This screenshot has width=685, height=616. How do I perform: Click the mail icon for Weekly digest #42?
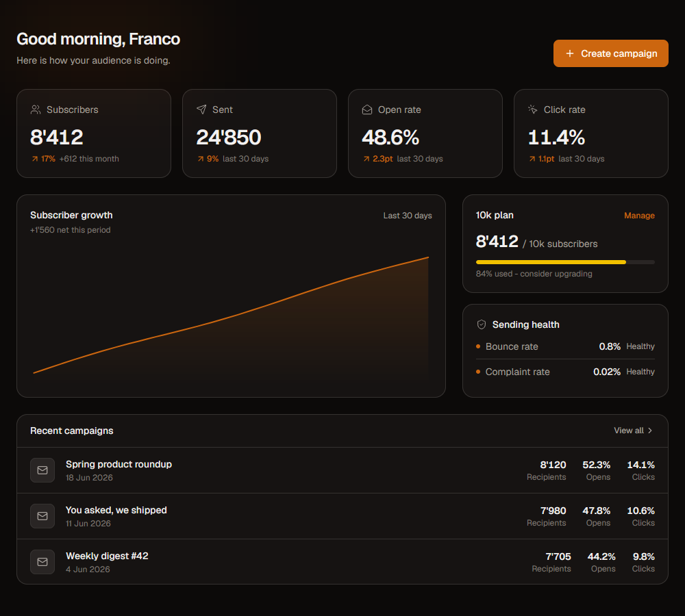[x=42, y=562]
